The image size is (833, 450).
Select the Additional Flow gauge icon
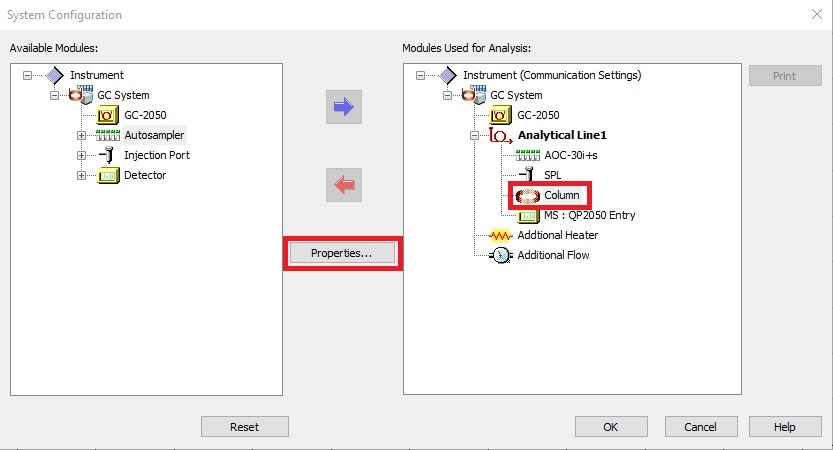click(500, 256)
